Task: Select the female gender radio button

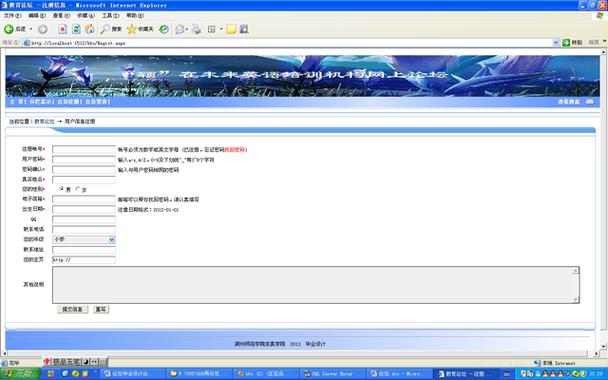Action: coord(78,189)
